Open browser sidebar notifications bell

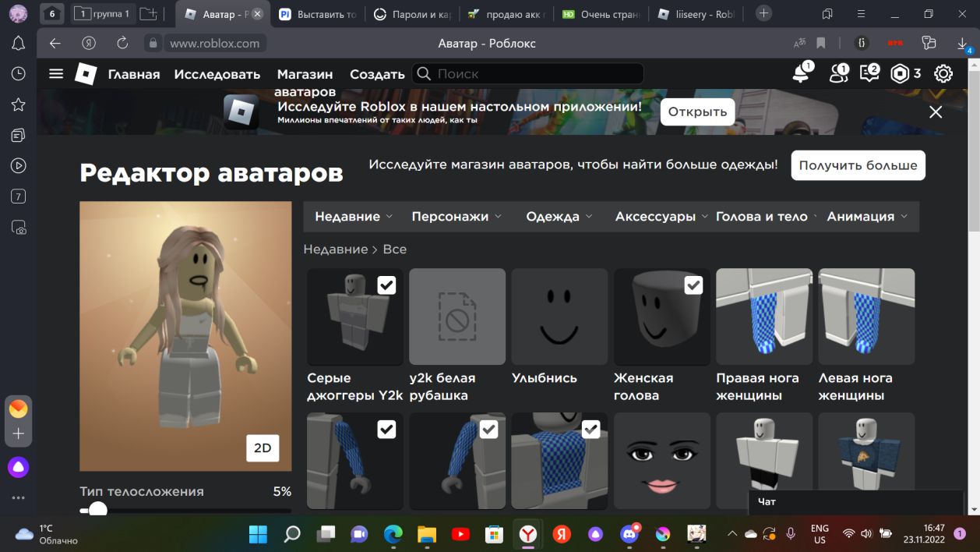pyautogui.click(x=18, y=43)
